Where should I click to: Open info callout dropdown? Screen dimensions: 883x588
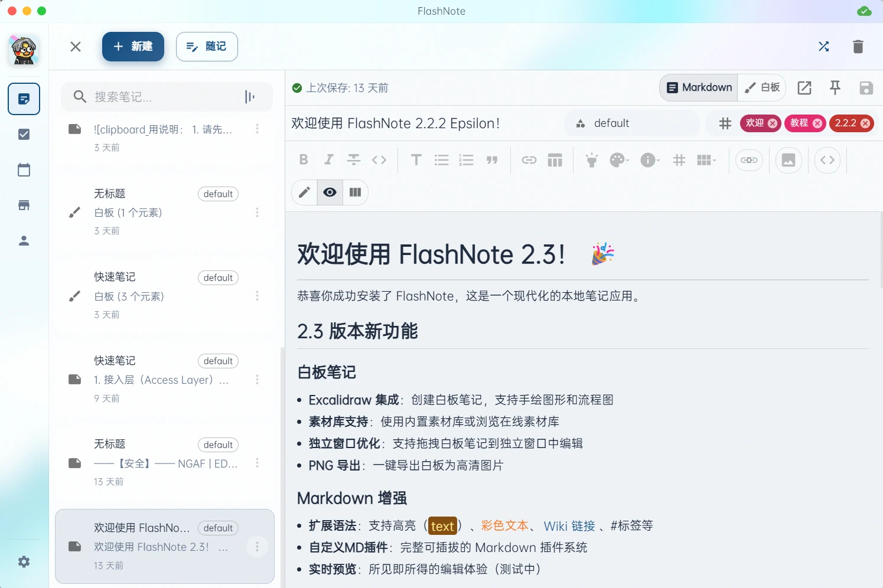click(650, 160)
